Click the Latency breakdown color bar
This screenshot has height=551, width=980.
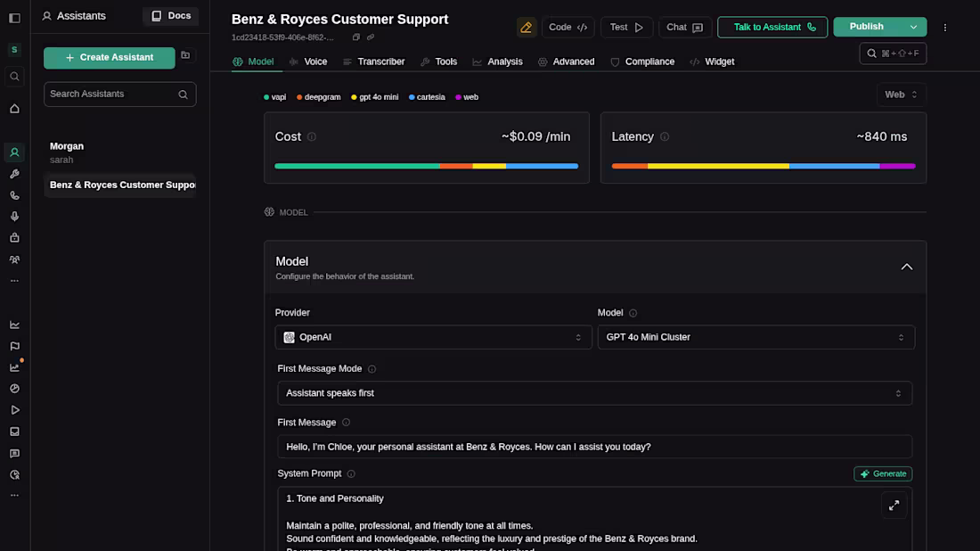[x=764, y=167]
